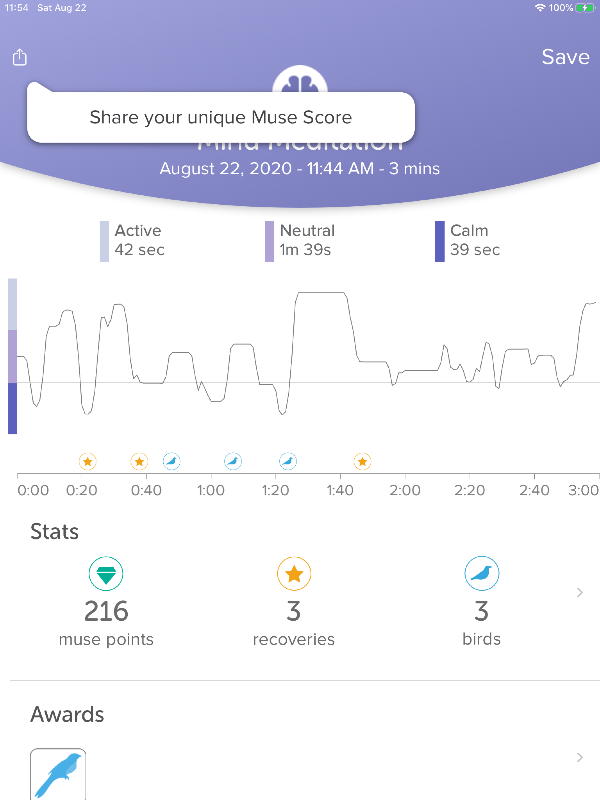Expand Stats details with the chevron

579,594
